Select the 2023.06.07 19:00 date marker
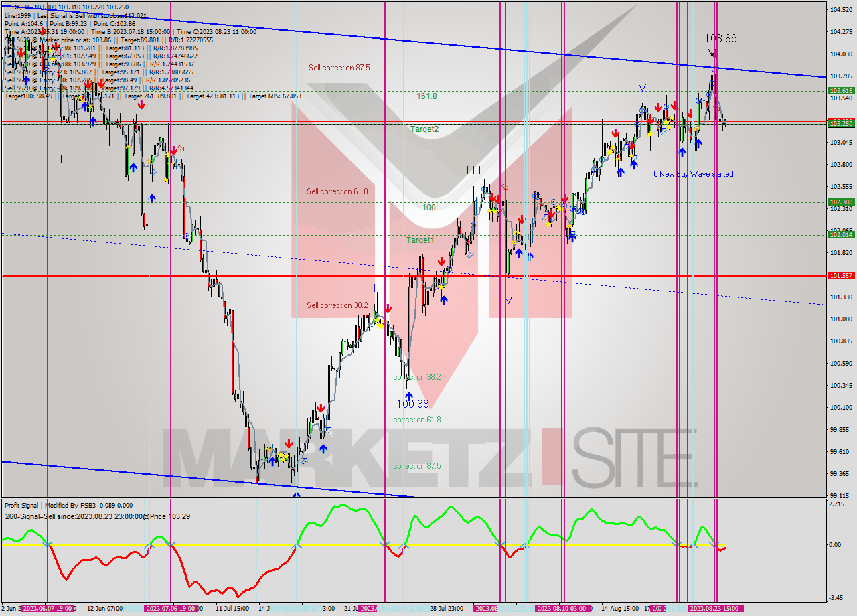 (48, 608)
